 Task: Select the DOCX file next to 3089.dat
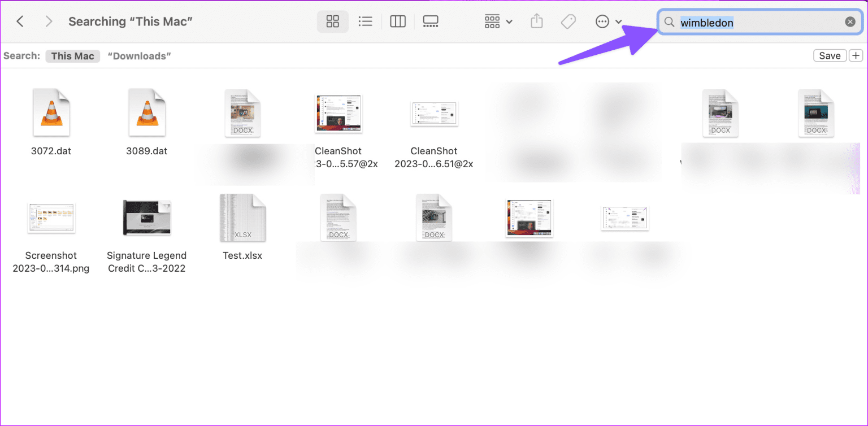(x=243, y=112)
